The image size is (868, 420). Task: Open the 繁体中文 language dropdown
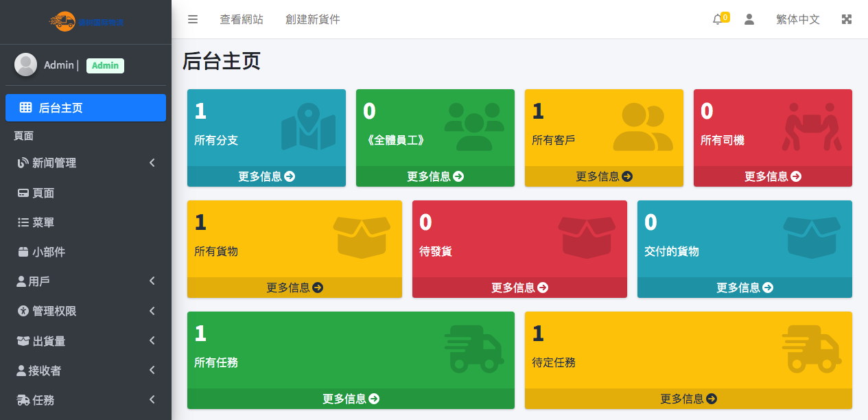pos(797,20)
